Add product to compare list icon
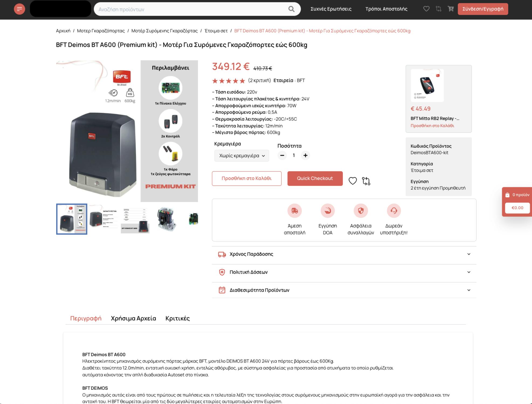Image resolution: width=532 pixels, height=404 pixels. pyautogui.click(x=366, y=181)
